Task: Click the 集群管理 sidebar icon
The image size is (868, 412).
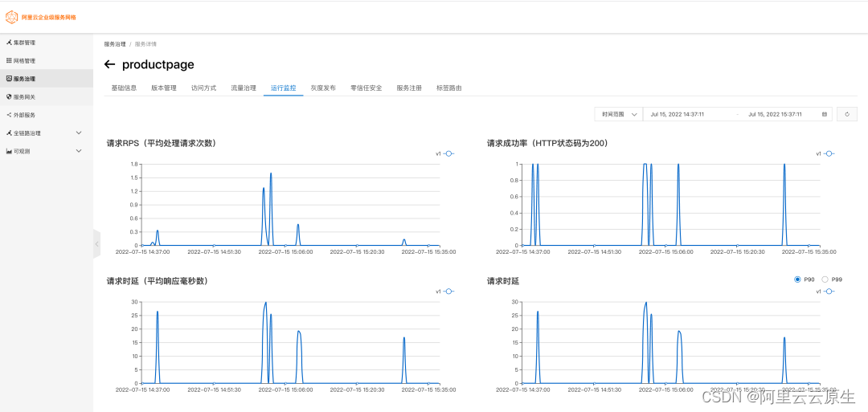Action: pyautogui.click(x=9, y=43)
